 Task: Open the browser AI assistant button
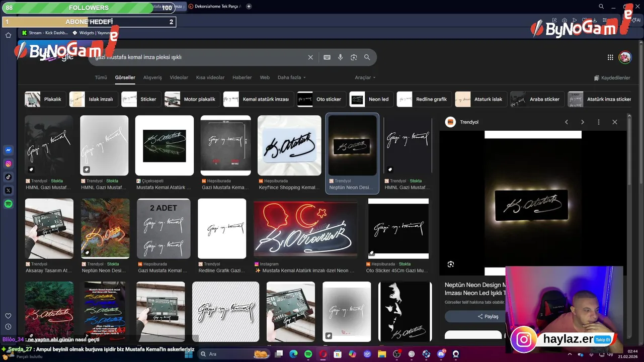click(x=636, y=20)
